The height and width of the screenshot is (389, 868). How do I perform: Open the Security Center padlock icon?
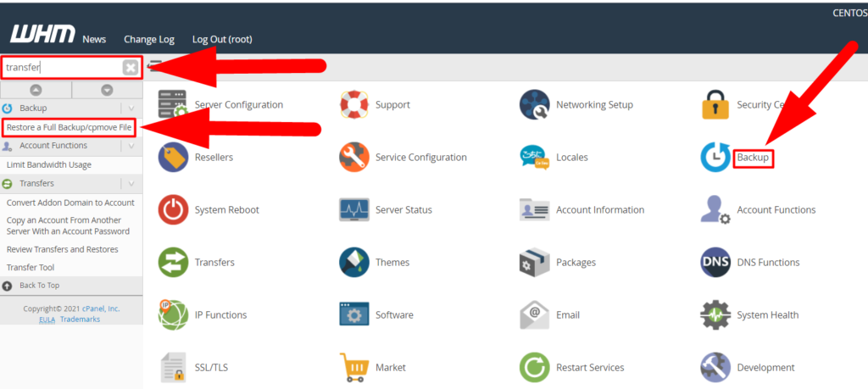715,104
